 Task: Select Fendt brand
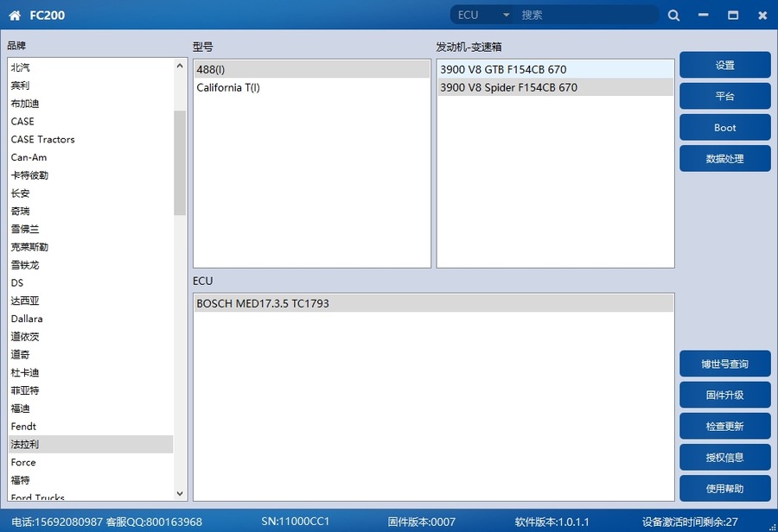click(91, 426)
